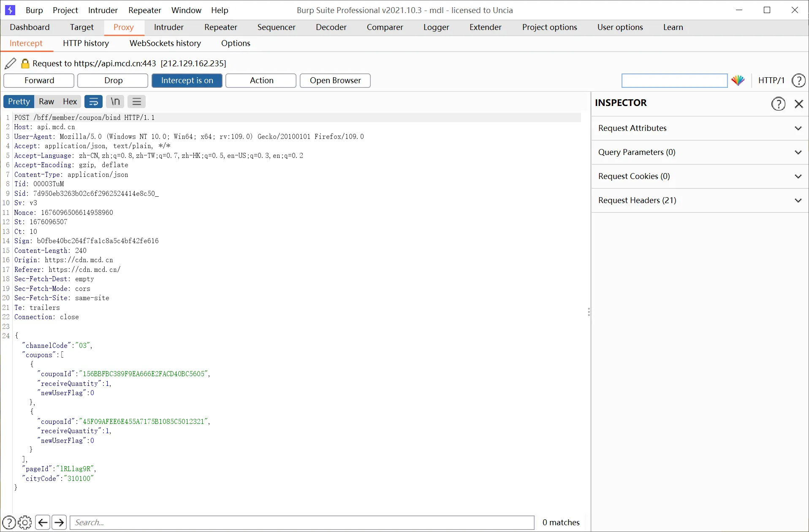Open the Help menu
This screenshot has width=809, height=532.
pos(220,10)
